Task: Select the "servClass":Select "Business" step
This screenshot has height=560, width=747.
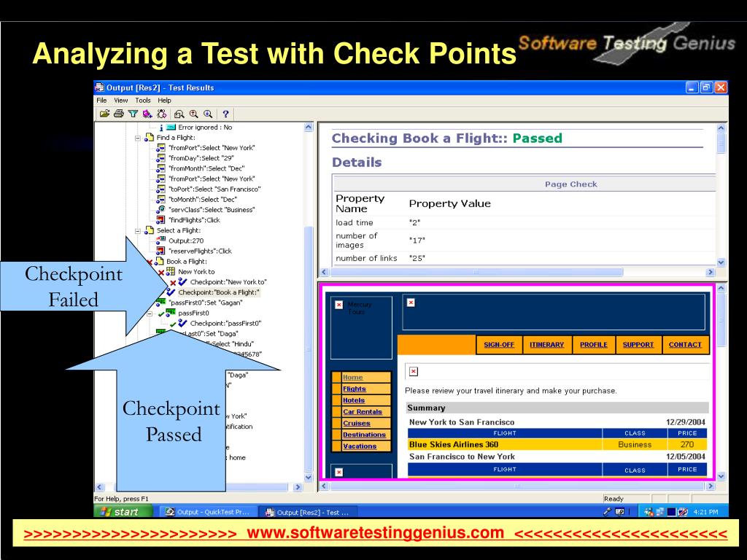Action: [211, 210]
